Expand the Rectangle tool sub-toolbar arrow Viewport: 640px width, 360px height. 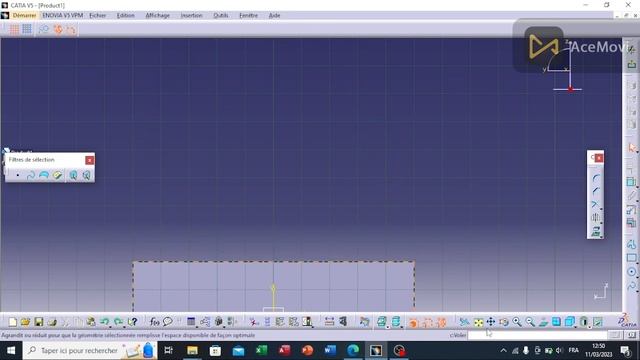637,263
